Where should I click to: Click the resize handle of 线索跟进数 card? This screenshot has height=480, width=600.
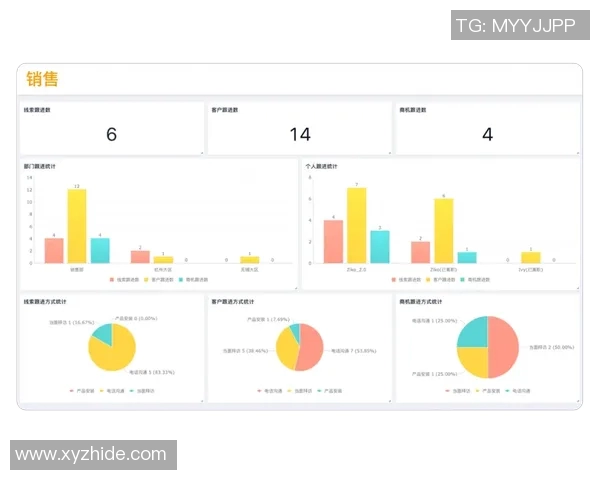202,153
